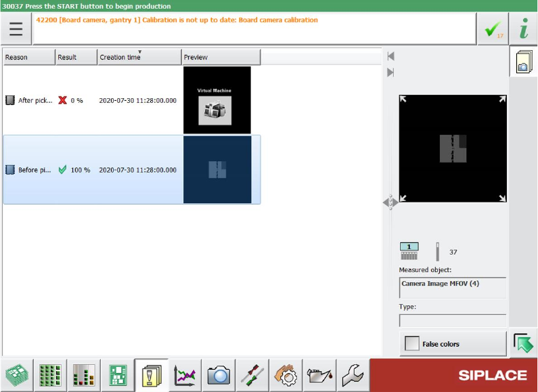Acknowledge messages with the green checkmark button
This screenshot has width=538, height=392.
pos(493,29)
